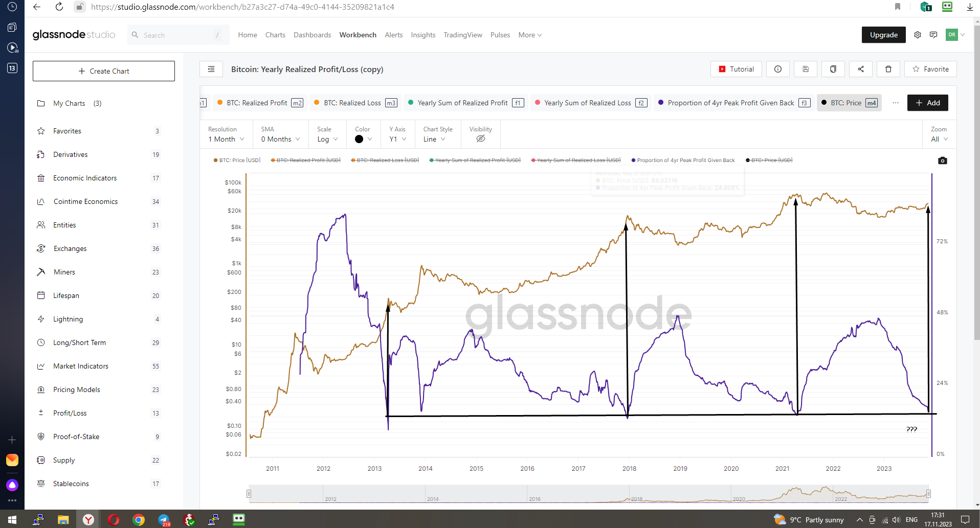The image size is (980, 528).
Task: Toggle Yearly Sum of Realized Loss legend
Action: [x=576, y=160]
